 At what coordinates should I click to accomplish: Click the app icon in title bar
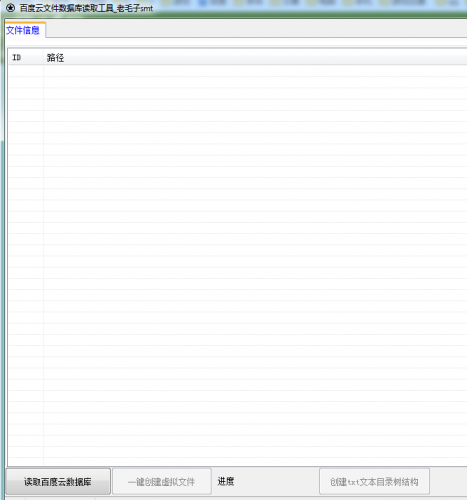10,7
